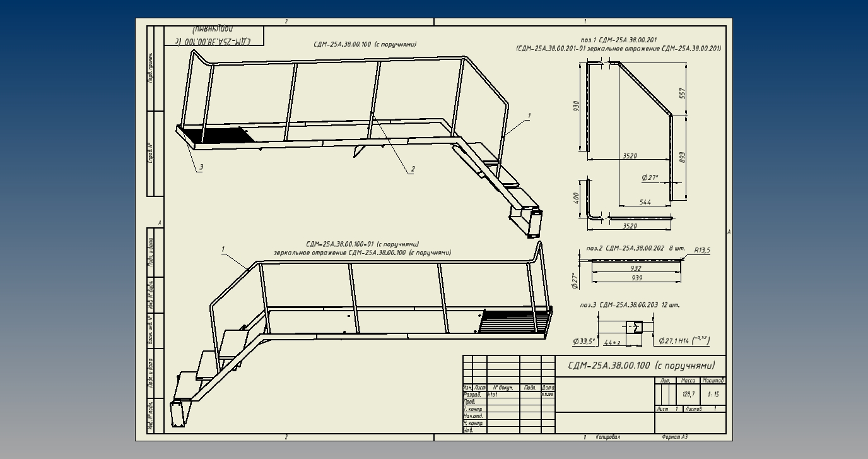Select the 44±2 dimension value
This screenshot has height=459, width=868.
[612, 342]
